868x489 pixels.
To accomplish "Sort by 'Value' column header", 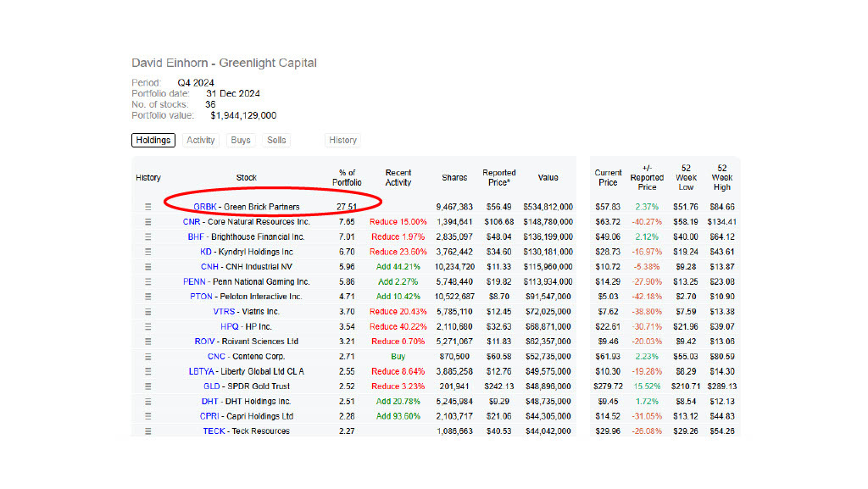I will [x=548, y=178].
